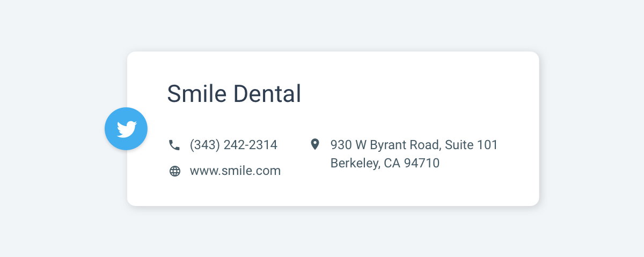The image size is (644, 257).
Task: Select the Berkeley, CA 94710 line
Action: (385, 163)
